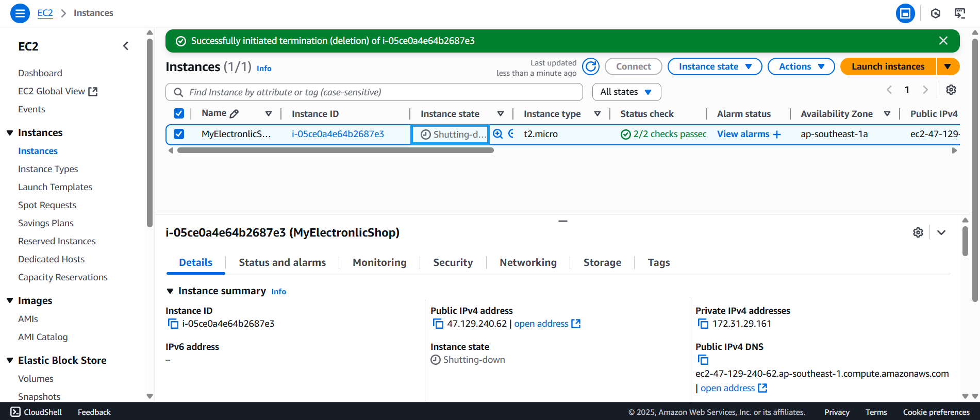Click the Find Instance search field
The width and height of the screenshot is (980, 420).
coord(374,92)
